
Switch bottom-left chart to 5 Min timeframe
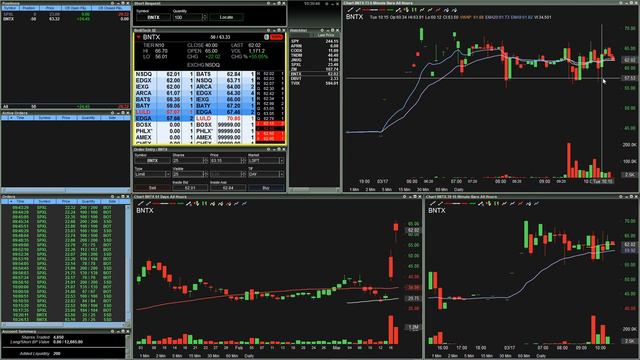click(x=177, y=356)
